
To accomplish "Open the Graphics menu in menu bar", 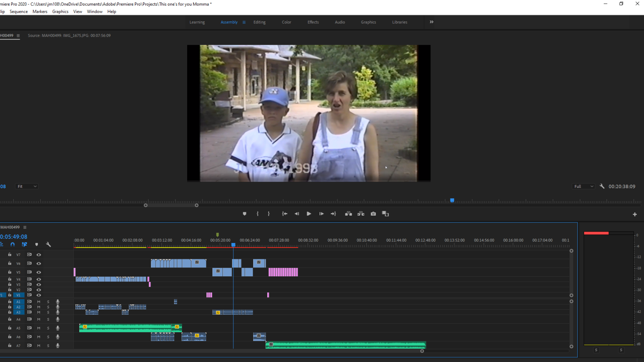I will [60, 12].
